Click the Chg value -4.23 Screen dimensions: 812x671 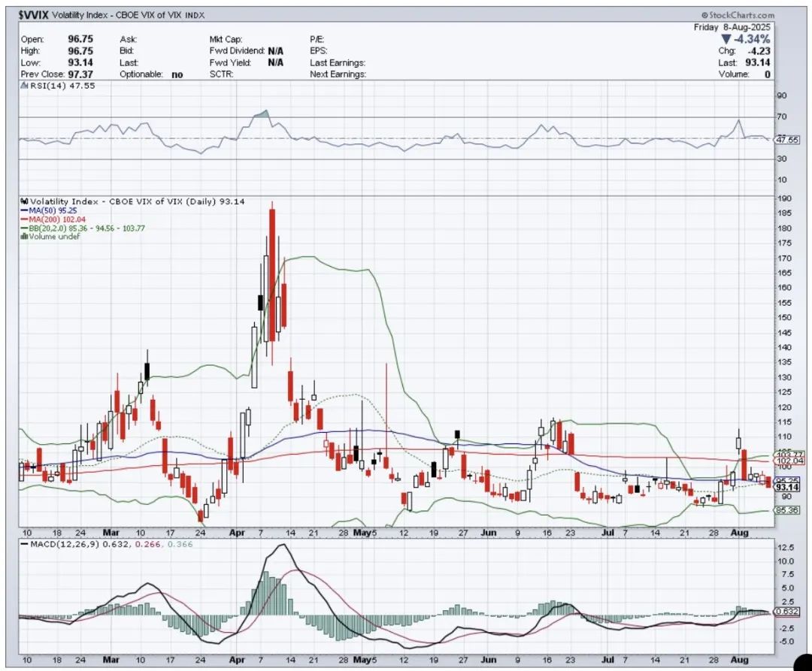(x=759, y=50)
